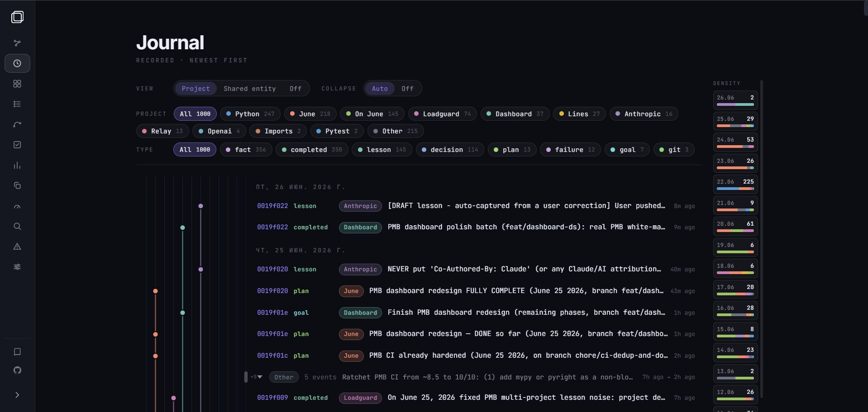868x412 pixels.
Task: Filter by failure type
Action: pyautogui.click(x=570, y=150)
